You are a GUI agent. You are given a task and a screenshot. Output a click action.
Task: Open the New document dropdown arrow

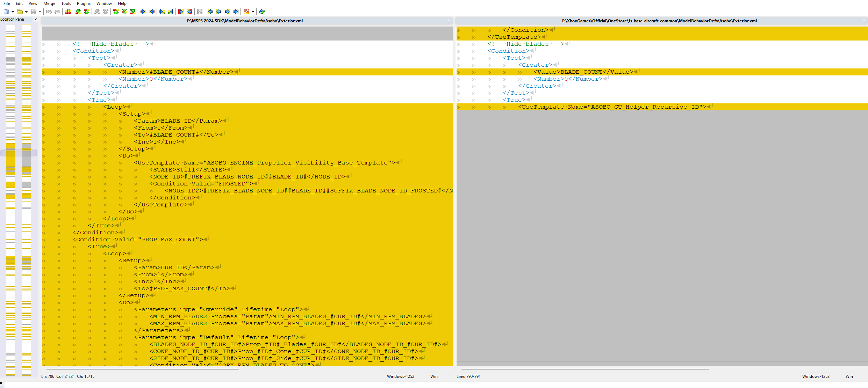(13, 12)
